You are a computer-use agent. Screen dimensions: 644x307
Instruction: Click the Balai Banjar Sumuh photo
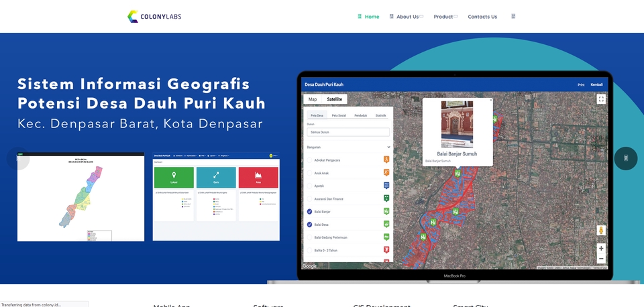point(457,125)
